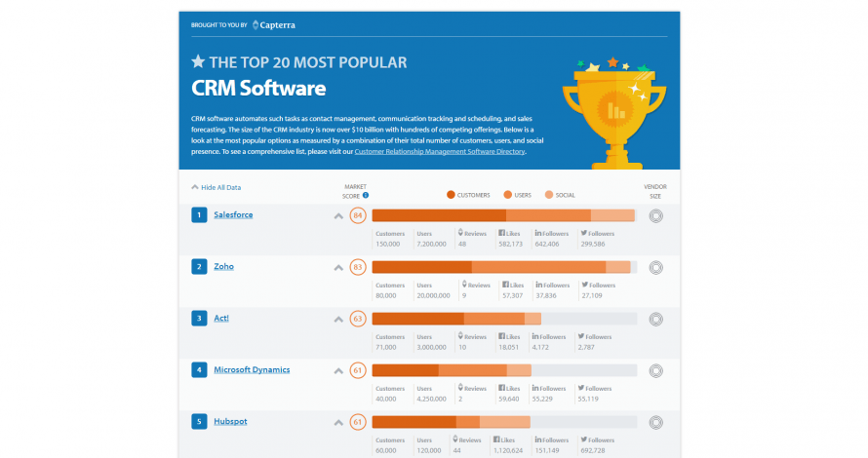This screenshot has width=868, height=458.
Task: Click the Users legend dot
Action: [x=507, y=195]
